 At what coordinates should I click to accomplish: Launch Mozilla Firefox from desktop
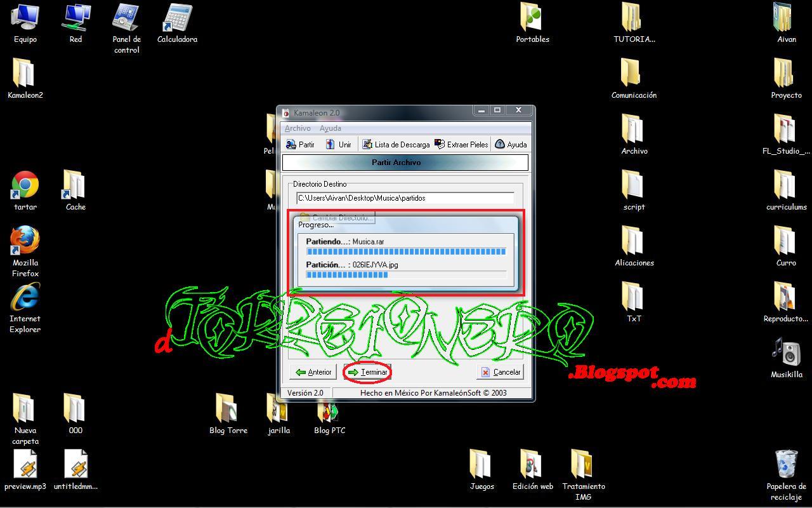(x=25, y=251)
